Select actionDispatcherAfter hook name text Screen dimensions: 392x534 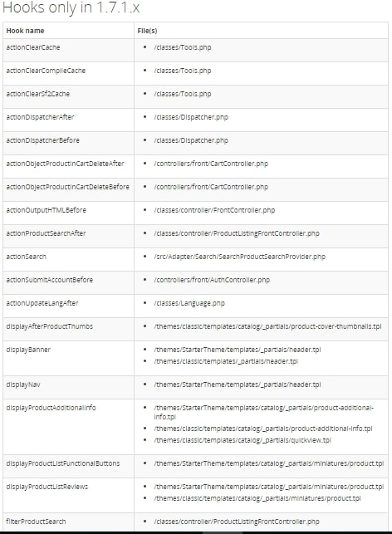pyautogui.click(x=40, y=117)
